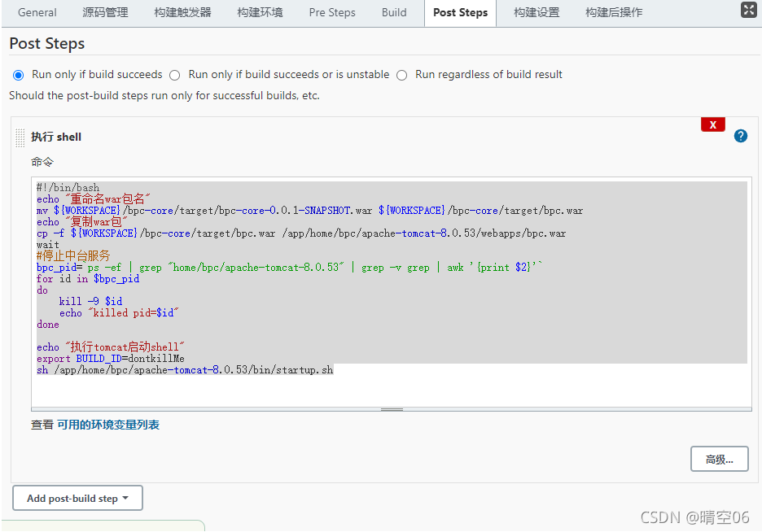The width and height of the screenshot is (762, 532).
Task: Select Run only if build succeeds
Action: point(19,75)
